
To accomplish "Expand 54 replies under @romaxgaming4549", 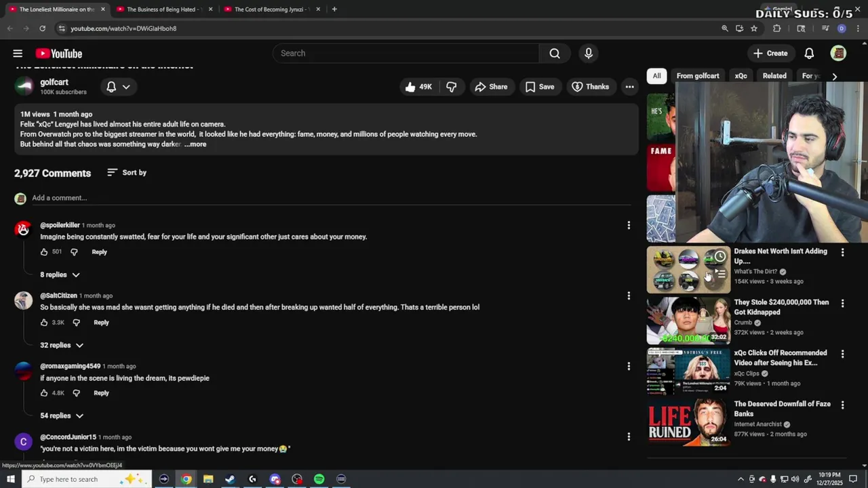I will click(x=61, y=415).
